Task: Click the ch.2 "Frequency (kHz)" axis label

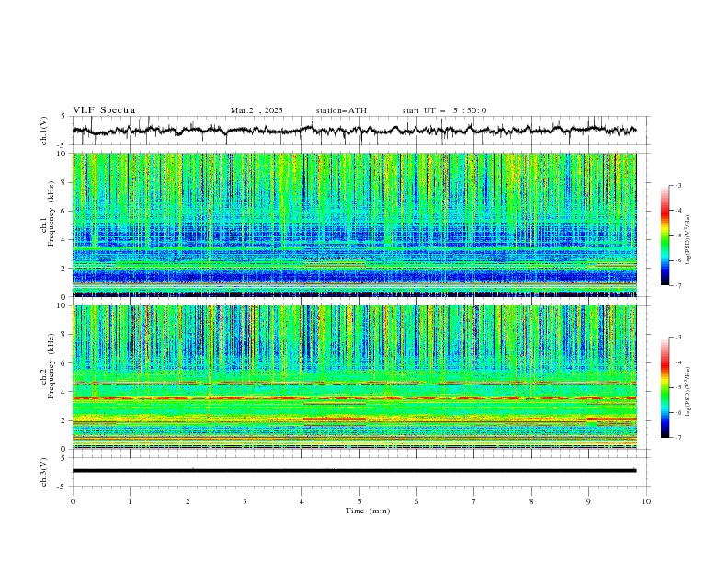Action: point(51,366)
